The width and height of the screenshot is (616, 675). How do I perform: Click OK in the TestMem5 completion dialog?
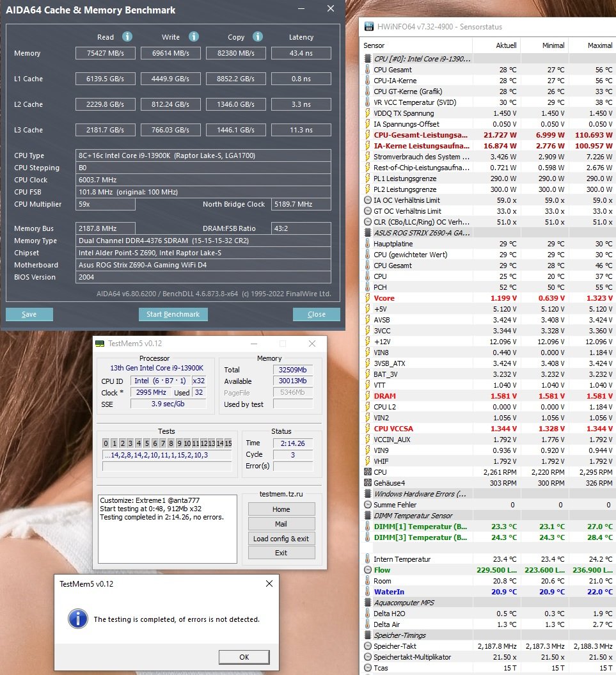click(x=244, y=657)
